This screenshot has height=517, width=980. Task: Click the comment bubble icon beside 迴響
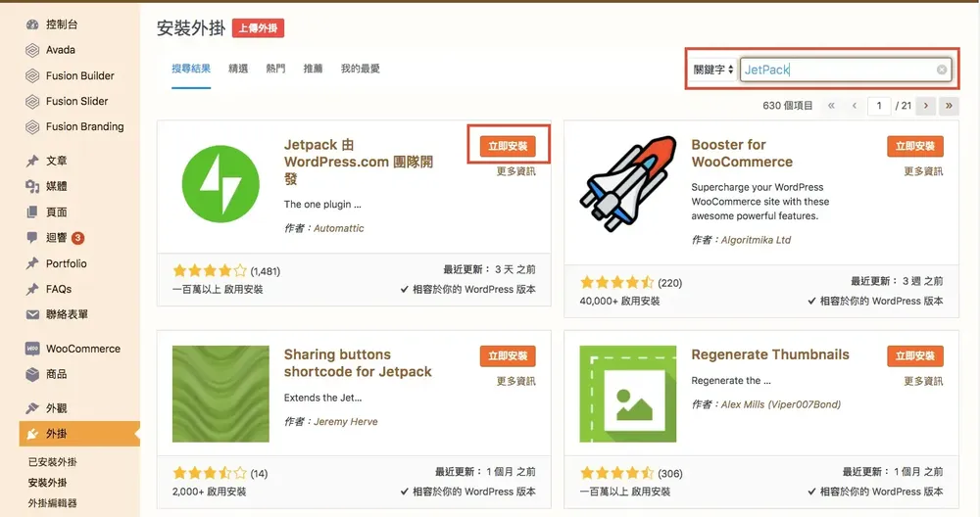(x=32, y=238)
